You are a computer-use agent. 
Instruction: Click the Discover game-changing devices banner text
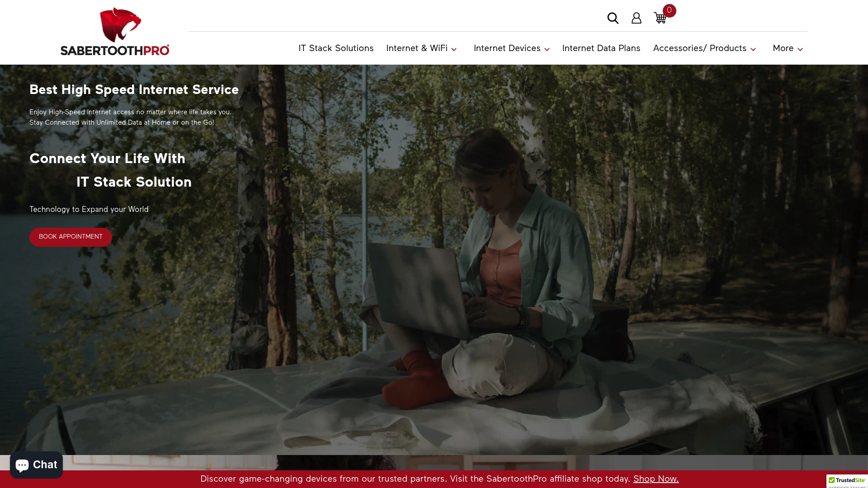(x=415, y=479)
